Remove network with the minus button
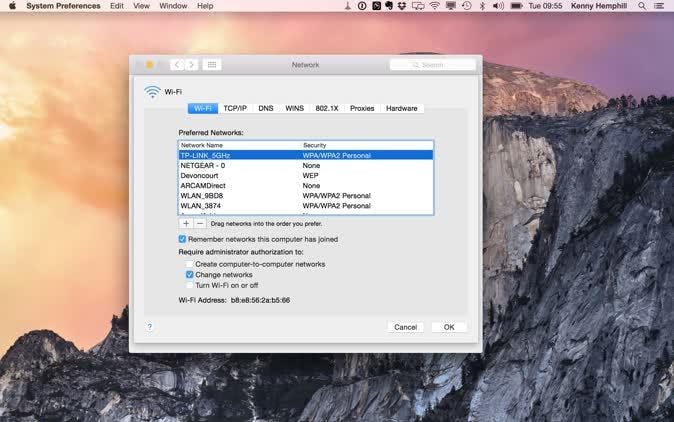 (x=200, y=223)
